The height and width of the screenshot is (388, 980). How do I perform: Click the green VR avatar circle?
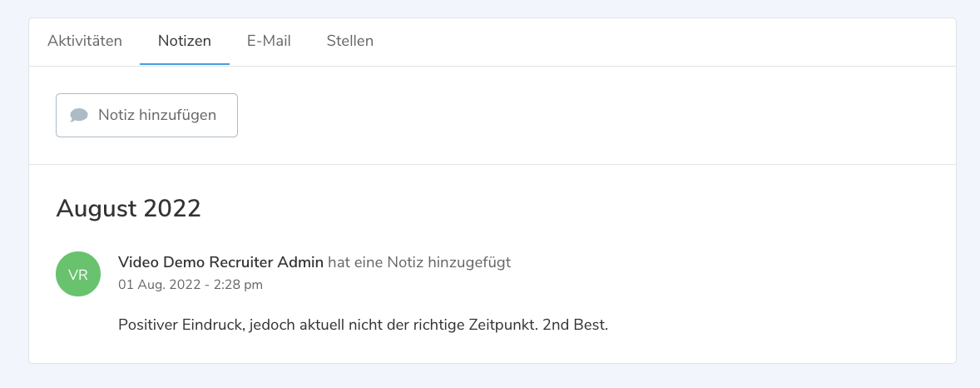tap(78, 273)
